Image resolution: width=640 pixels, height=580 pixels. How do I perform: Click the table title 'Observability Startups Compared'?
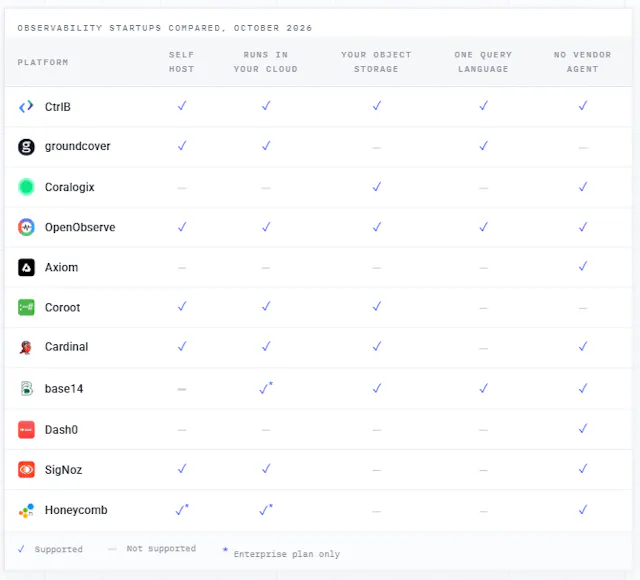(x=164, y=28)
